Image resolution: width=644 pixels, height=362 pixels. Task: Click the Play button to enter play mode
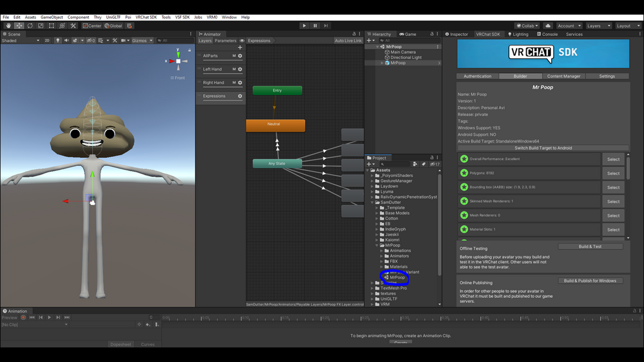pos(304,26)
